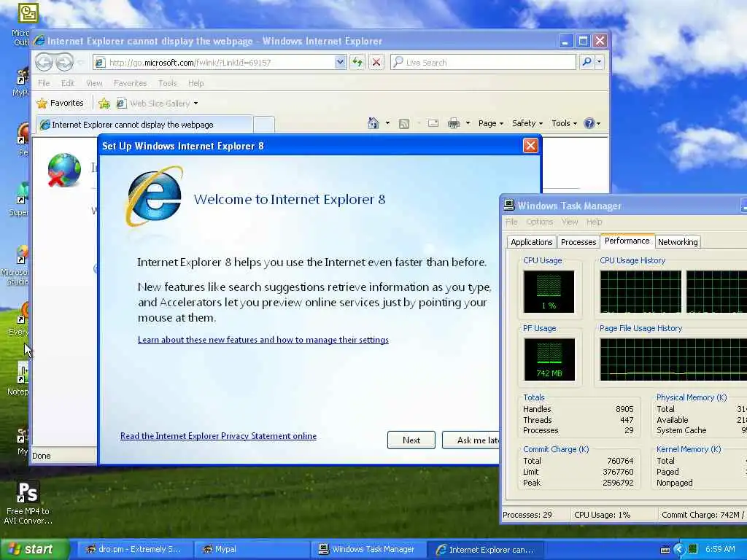This screenshot has width=747, height=560.
Task: Click the RSS Feeds icon
Action: 404,124
